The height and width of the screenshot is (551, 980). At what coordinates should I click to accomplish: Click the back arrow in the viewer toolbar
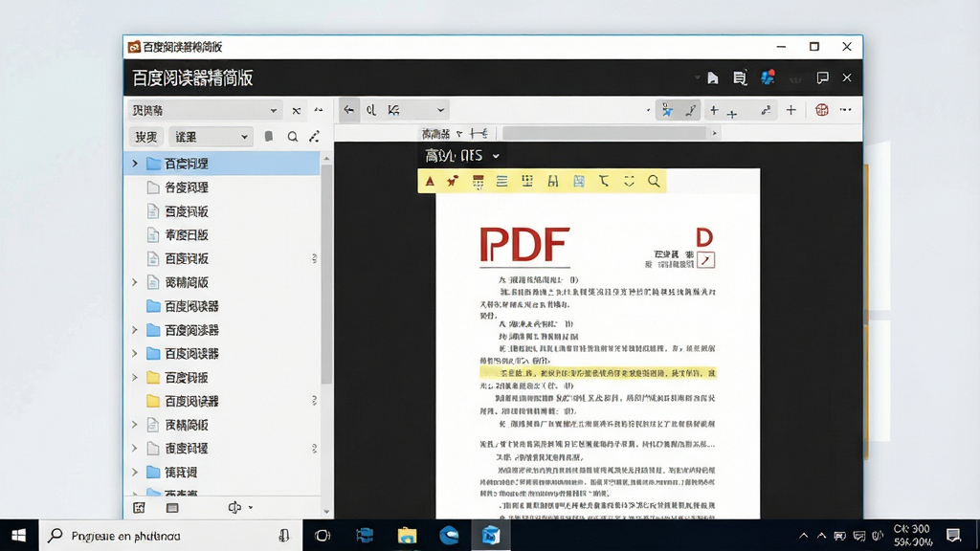(348, 110)
